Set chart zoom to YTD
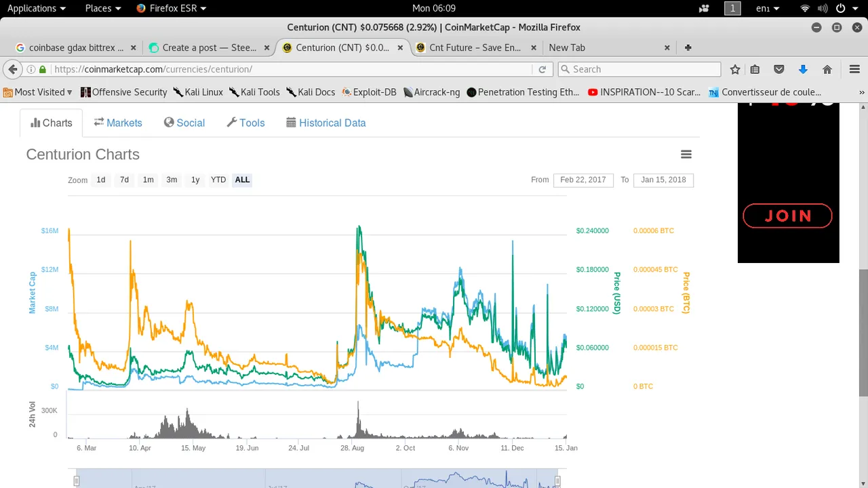 tap(218, 180)
